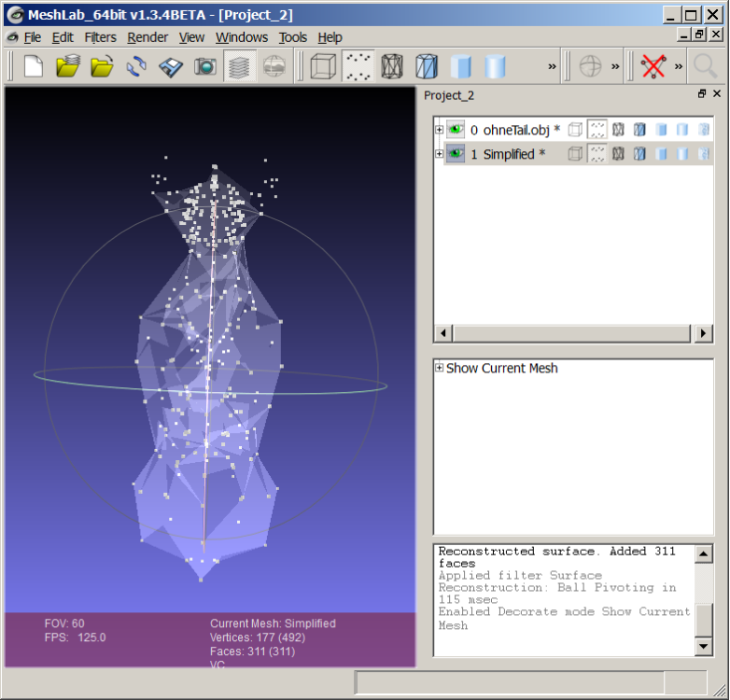Image resolution: width=730 pixels, height=700 pixels.
Task: Select wireframe render mode in the main toolbar
Action: tap(392, 66)
